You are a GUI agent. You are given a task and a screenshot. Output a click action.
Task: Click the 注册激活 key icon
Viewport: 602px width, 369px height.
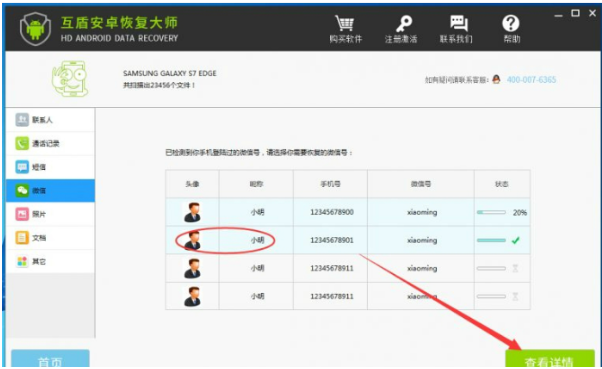(x=404, y=24)
